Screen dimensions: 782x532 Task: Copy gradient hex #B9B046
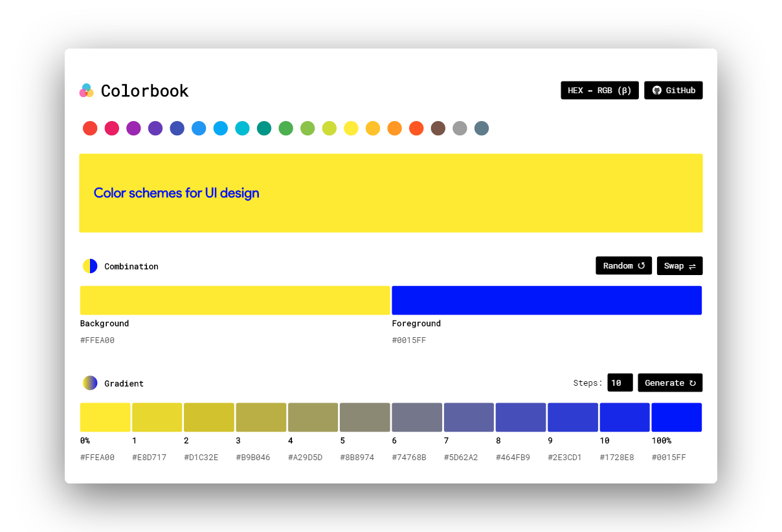tap(253, 458)
